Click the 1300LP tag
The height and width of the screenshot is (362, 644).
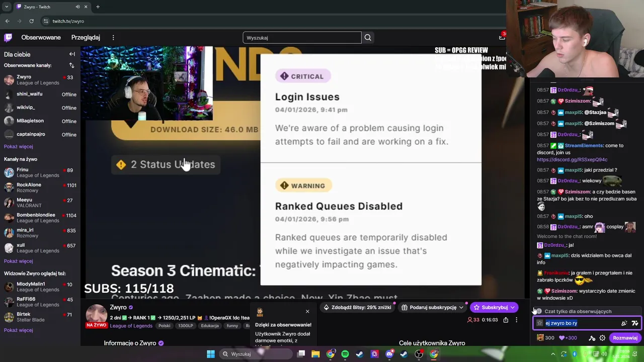pyautogui.click(x=186, y=326)
